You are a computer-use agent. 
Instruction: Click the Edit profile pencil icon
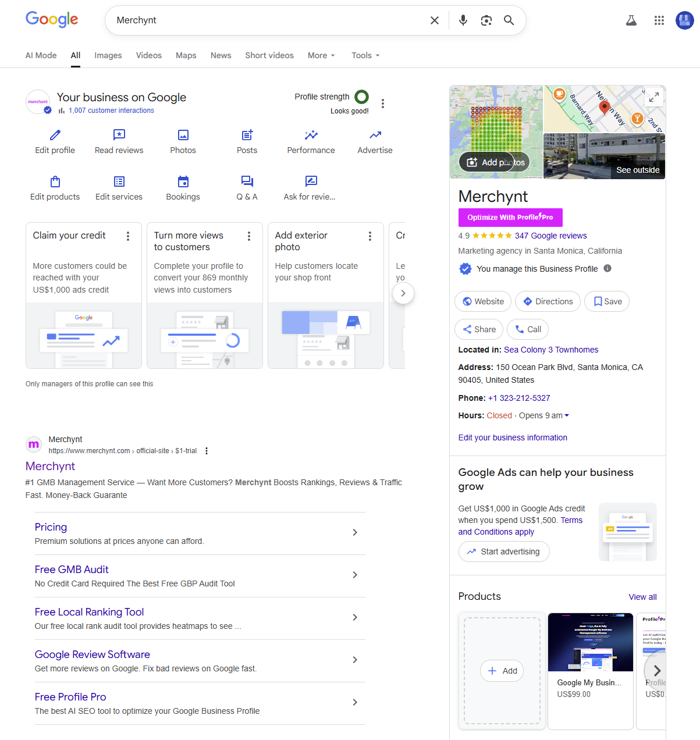click(55, 136)
